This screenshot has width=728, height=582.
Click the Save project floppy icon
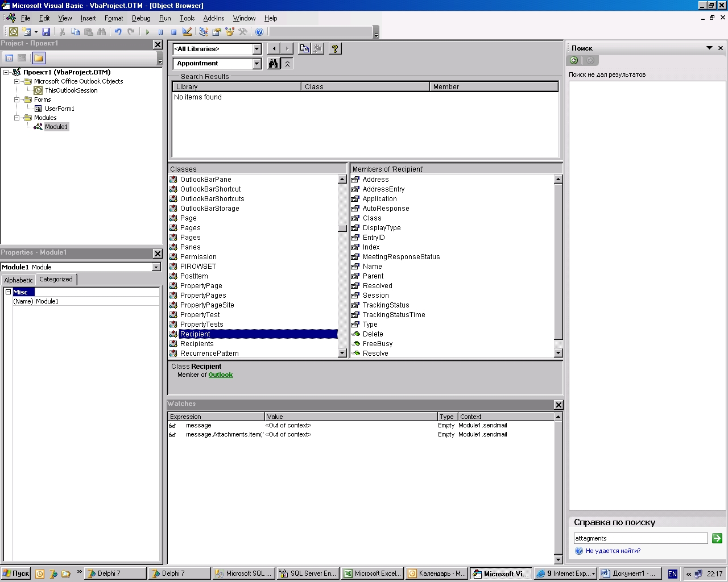(46, 32)
